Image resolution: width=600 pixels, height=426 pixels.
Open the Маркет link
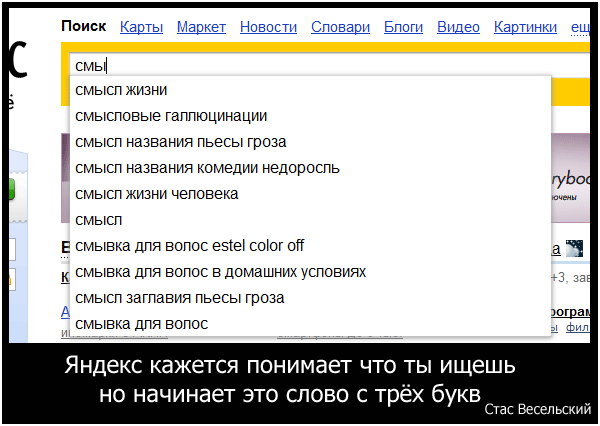click(201, 27)
